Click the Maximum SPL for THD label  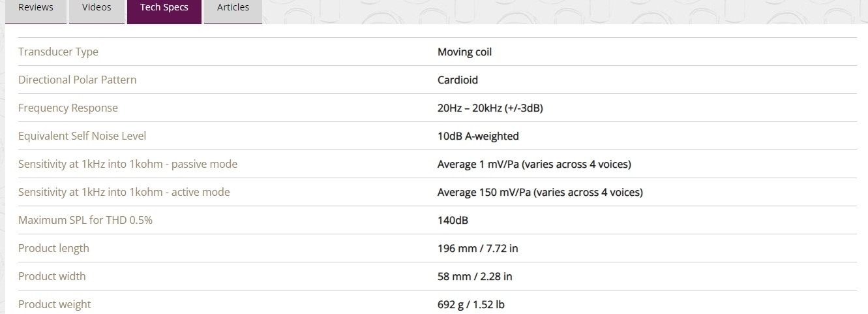85,220
